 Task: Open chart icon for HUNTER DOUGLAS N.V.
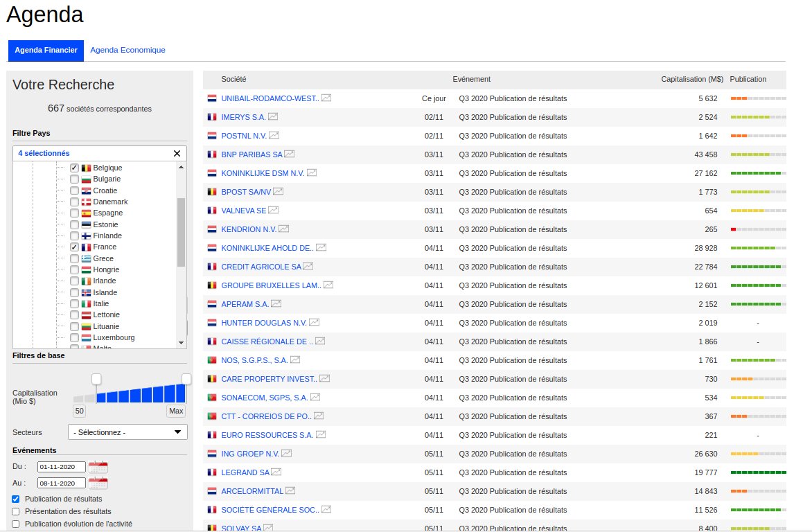[315, 322]
